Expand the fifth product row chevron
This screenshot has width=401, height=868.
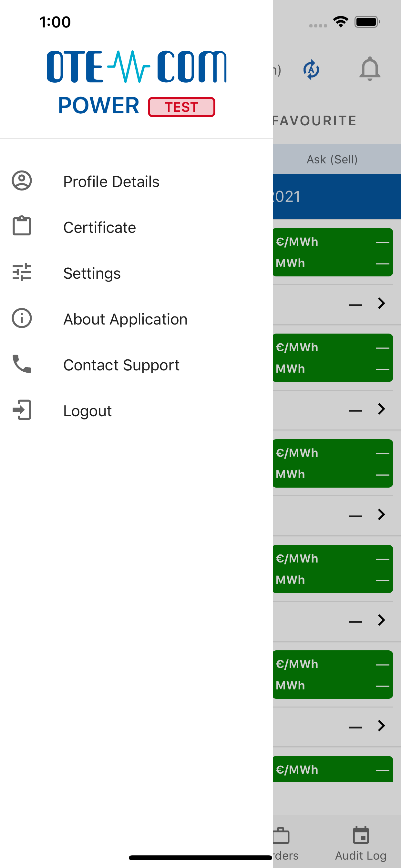point(381,726)
